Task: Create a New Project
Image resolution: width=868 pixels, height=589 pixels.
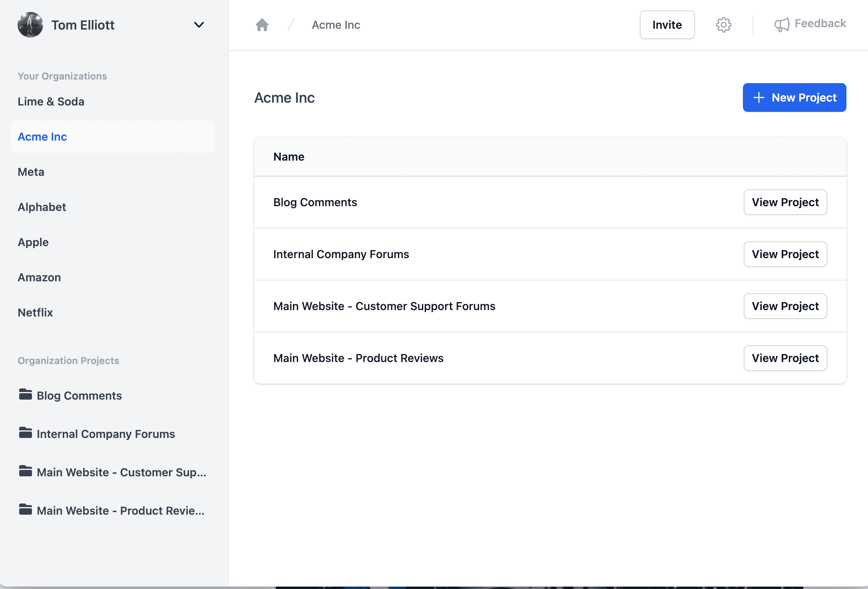Action: tap(794, 98)
